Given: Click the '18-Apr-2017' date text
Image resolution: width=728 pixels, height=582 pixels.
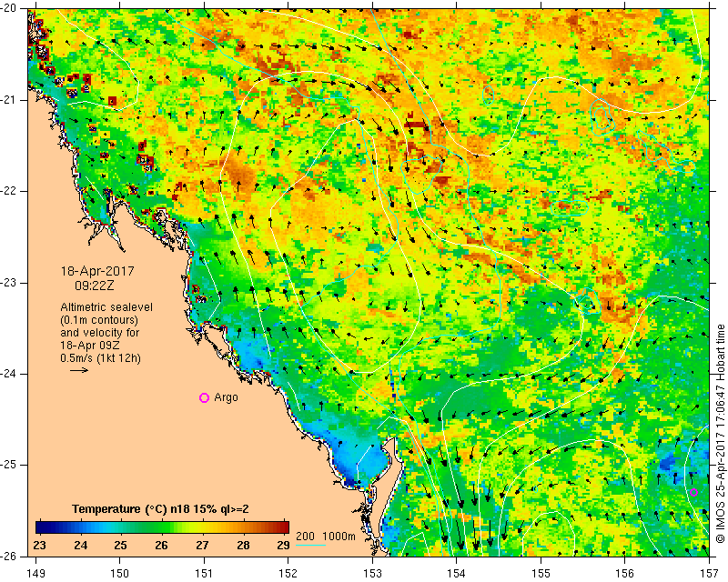Looking at the screenshot, I should pos(97,271).
